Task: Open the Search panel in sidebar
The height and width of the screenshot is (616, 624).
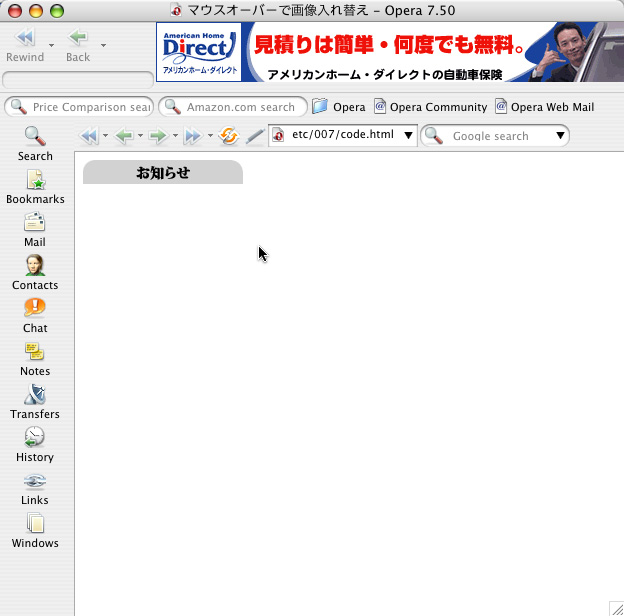Action: coord(35,144)
